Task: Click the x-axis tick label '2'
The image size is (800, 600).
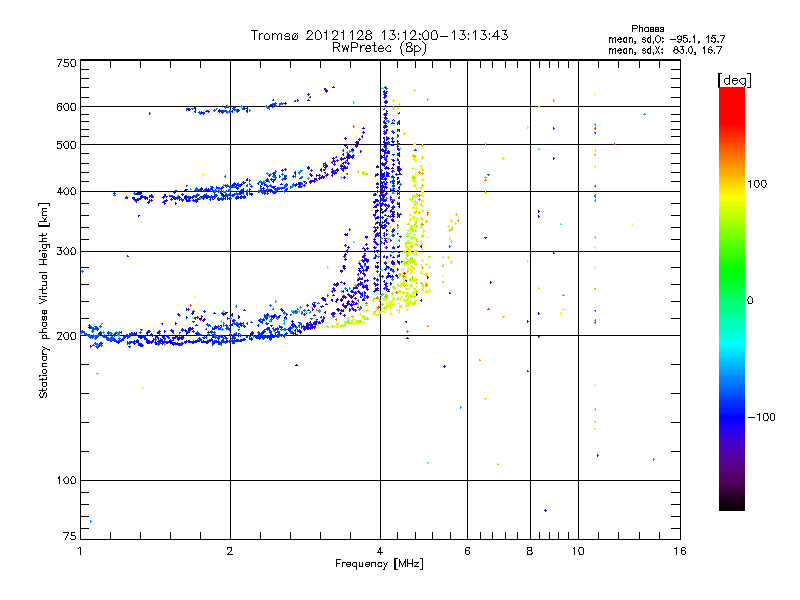Action: pos(230,551)
